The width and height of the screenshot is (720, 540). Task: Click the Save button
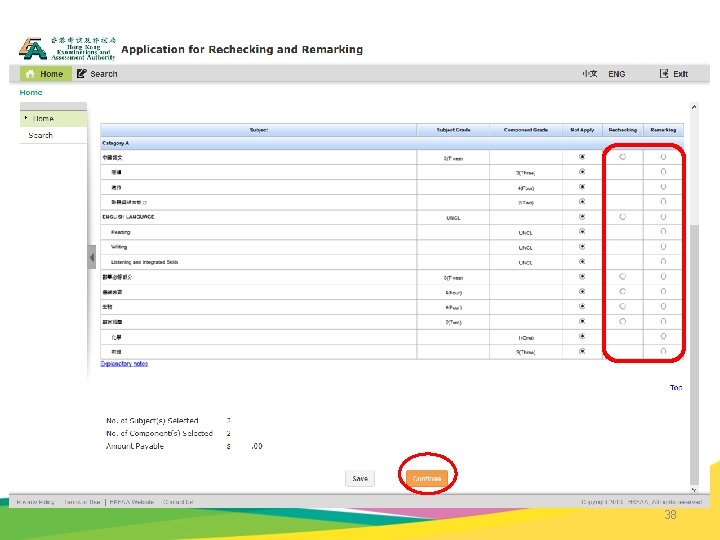360,478
